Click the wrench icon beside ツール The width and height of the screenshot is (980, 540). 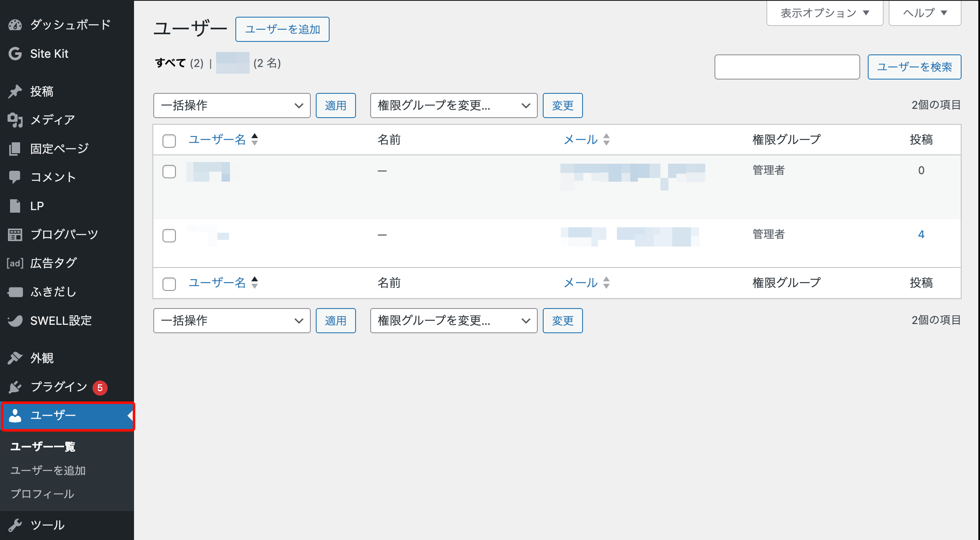(15, 525)
